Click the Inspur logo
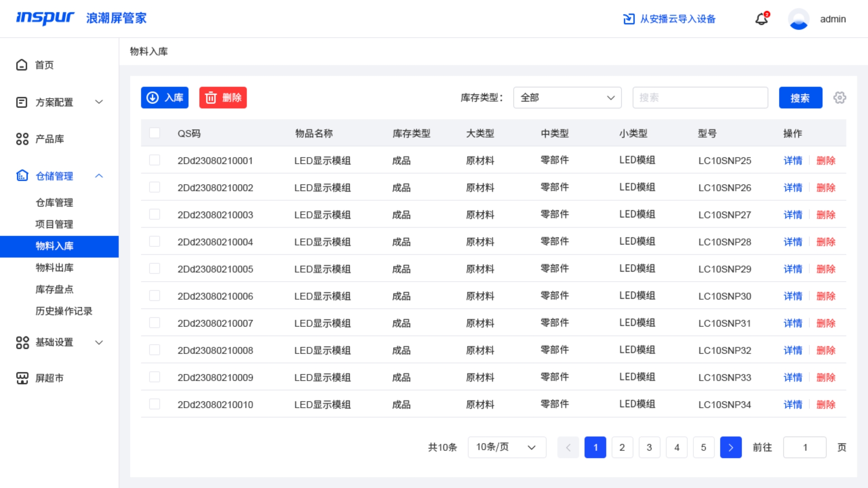Image resolution: width=868 pixels, height=488 pixels. point(45,18)
